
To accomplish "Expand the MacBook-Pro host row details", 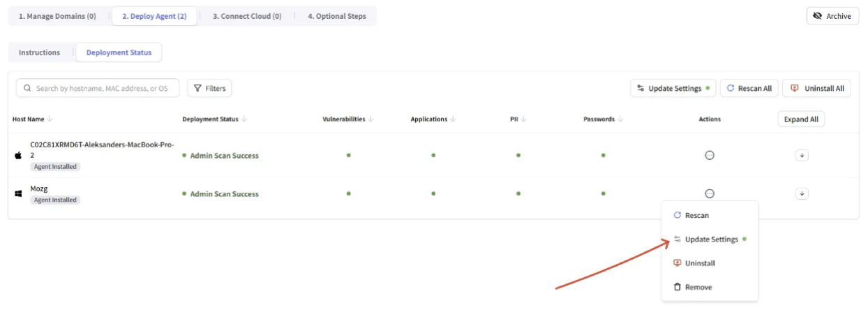I will point(802,155).
